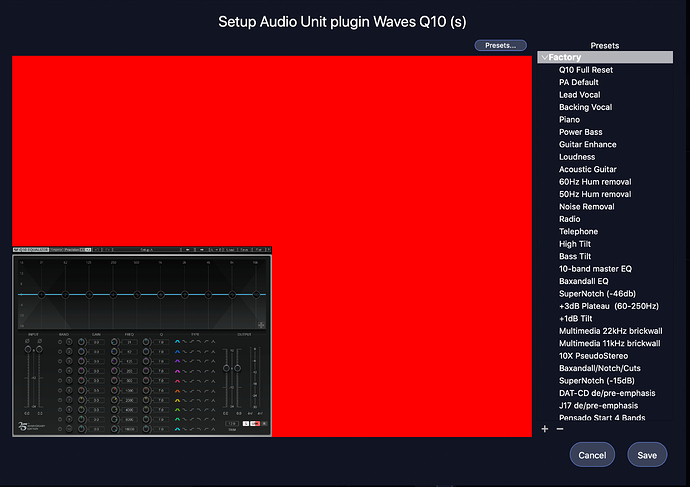Image resolution: width=690 pixels, height=487 pixels.
Task: Click the minus icon below presets list
Action: click(x=560, y=428)
